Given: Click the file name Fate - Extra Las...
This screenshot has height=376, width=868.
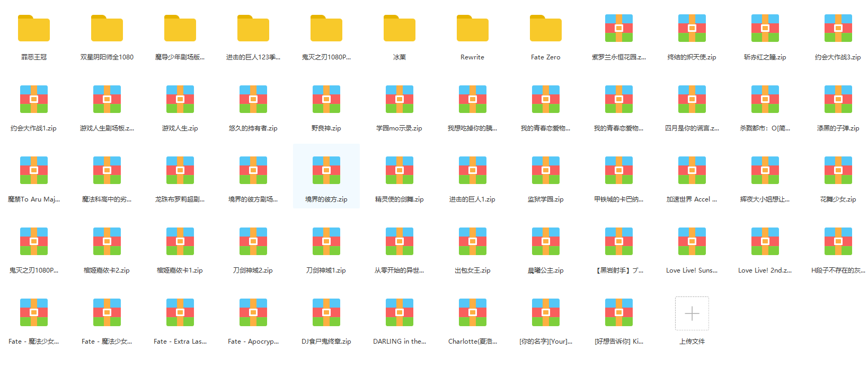Looking at the screenshot, I should (180, 342).
